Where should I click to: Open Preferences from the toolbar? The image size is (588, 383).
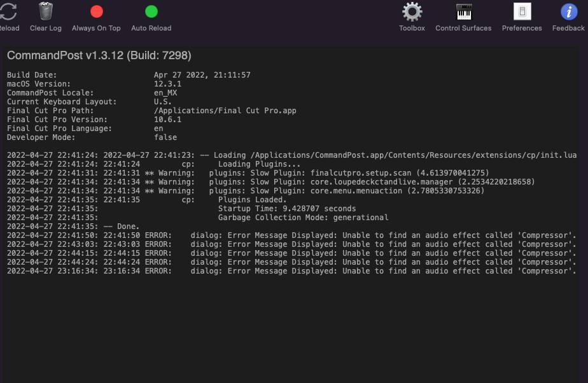click(x=522, y=11)
